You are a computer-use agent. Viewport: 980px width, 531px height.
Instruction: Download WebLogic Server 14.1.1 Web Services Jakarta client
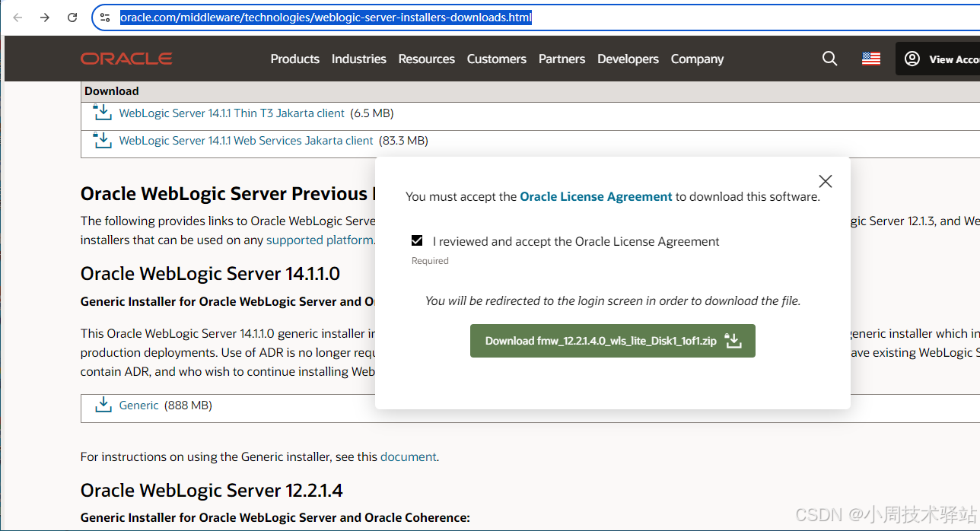pos(247,141)
